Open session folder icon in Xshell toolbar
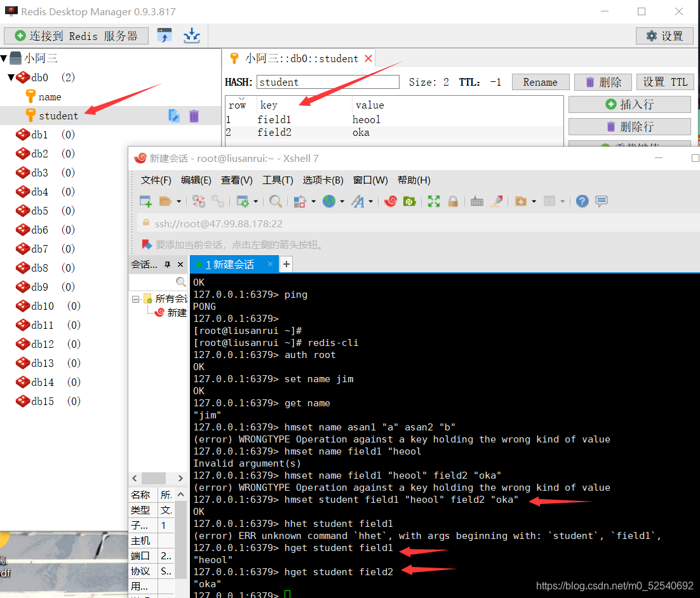700x598 pixels. (x=165, y=201)
